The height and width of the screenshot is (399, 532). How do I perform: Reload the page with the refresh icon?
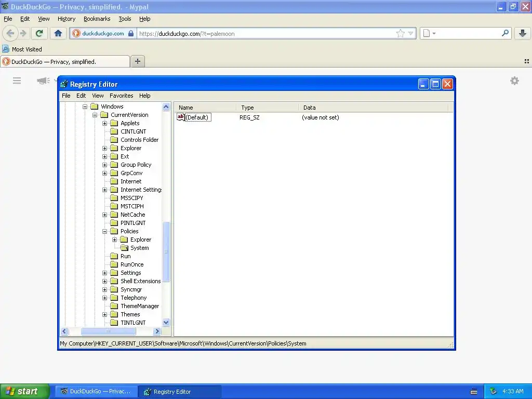pyautogui.click(x=39, y=33)
